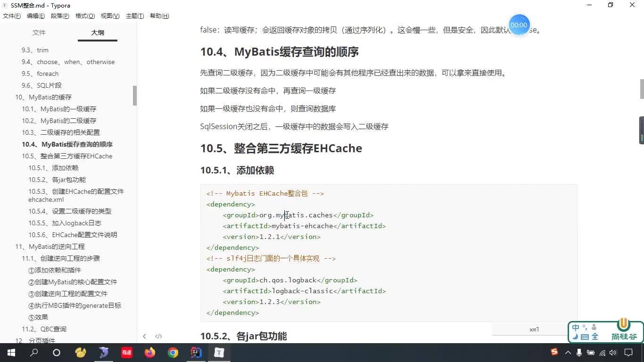Image resolution: width=644 pixels, height=362 pixels.
Task: Go to outline ①添加依赖和插件
Action: 55,270
